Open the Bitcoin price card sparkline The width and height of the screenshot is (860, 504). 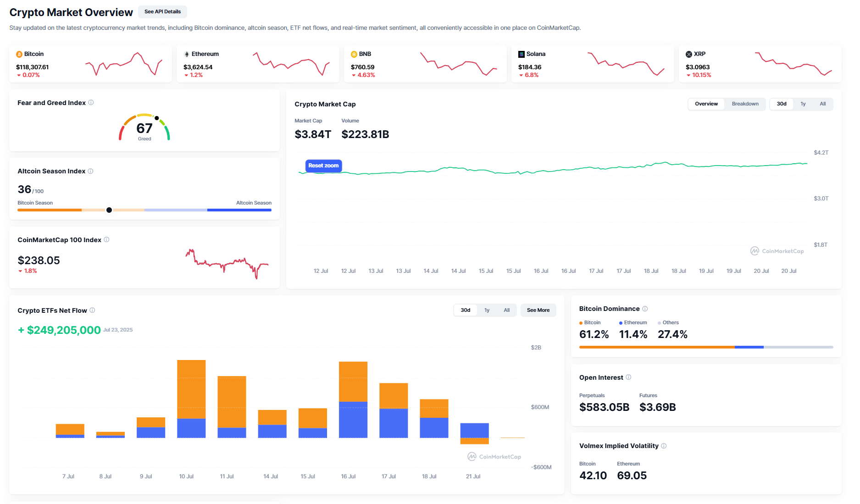pos(124,64)
